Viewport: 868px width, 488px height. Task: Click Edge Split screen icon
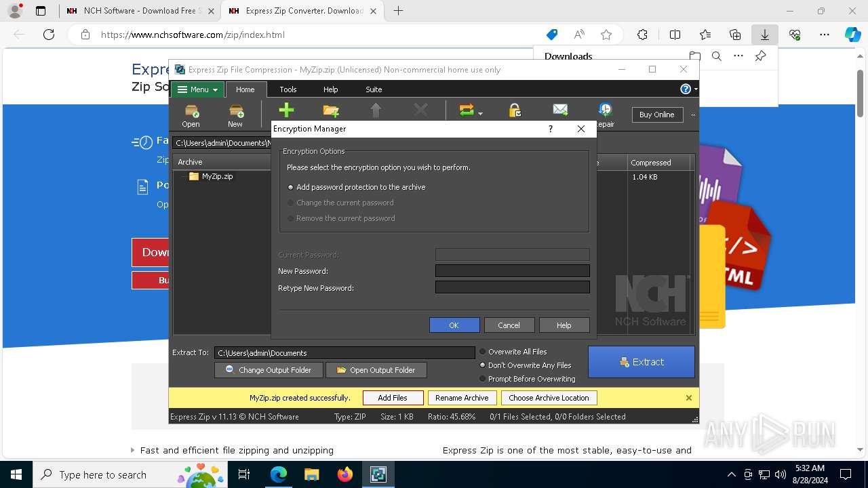675,35
